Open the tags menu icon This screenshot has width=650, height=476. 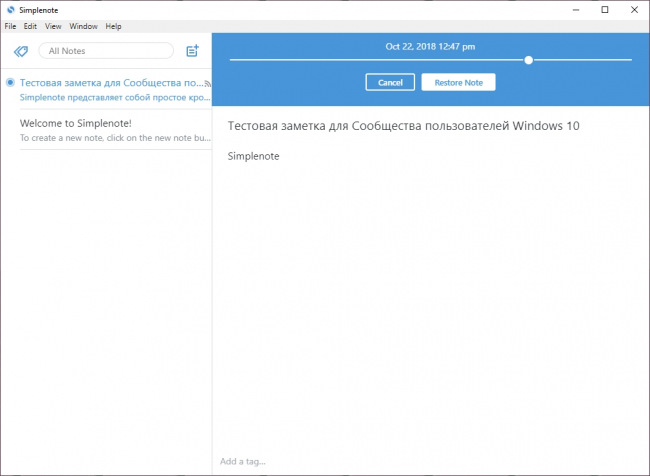pyautogui.click(x=21, y=51)
